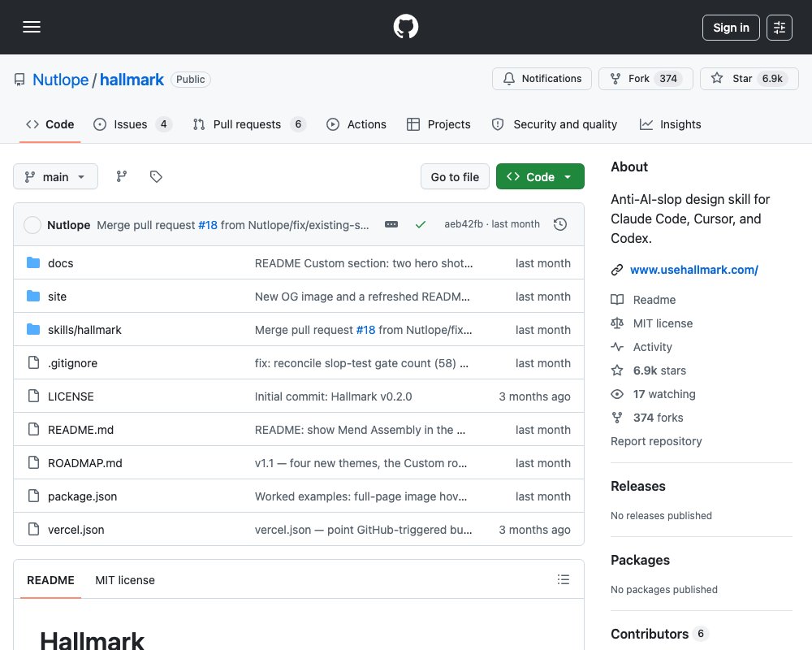This screenshot has height=650, width=812.
Task: Open the Security and quality tab
Action: pyautogui.click(x=555, y=124)
